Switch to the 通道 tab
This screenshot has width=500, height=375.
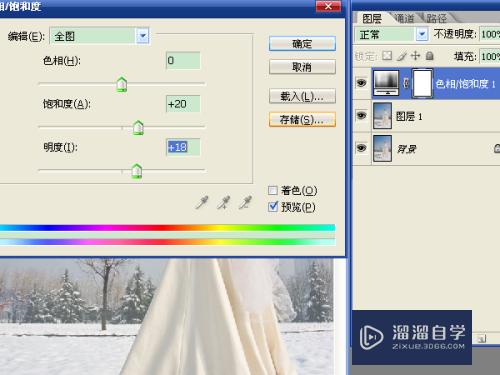coord(404,18)
